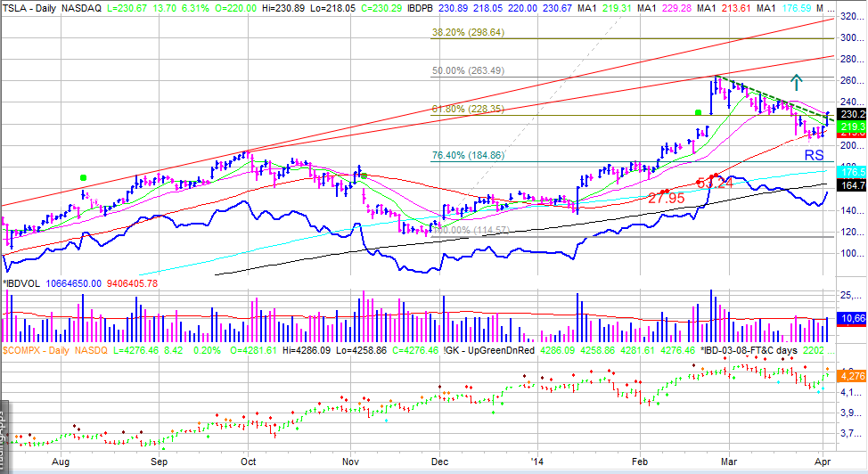This screenshot has height=474, width=868.
Task: Click the $COMPX - Daily pane title
Action: 36,350
